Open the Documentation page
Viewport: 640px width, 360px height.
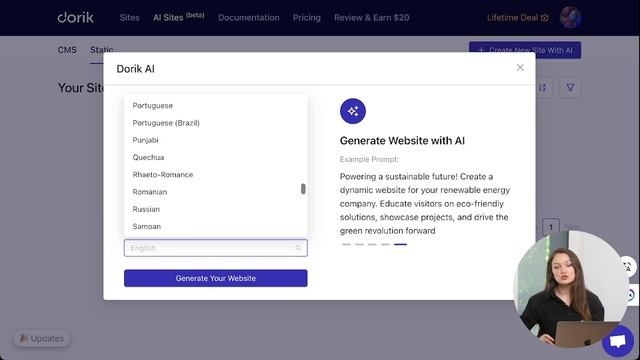pos(249,18)
